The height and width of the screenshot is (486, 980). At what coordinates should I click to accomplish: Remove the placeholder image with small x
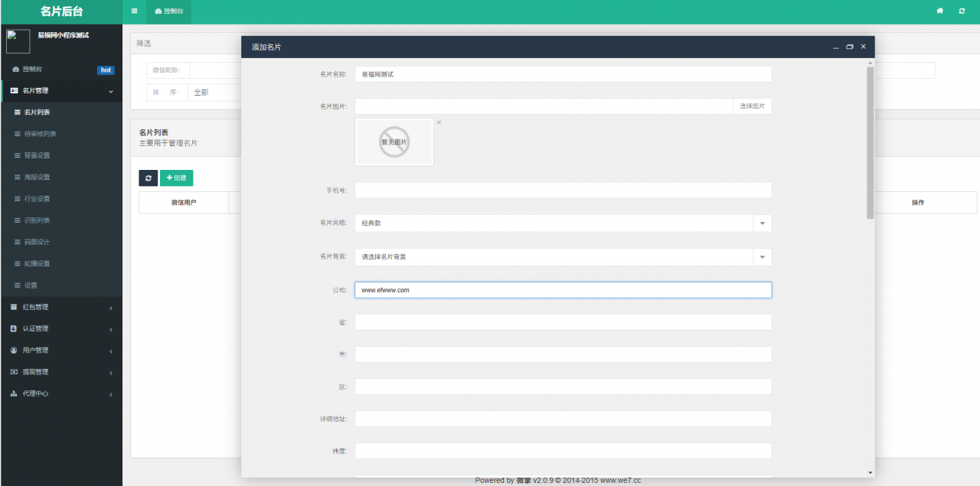point(439,122)
